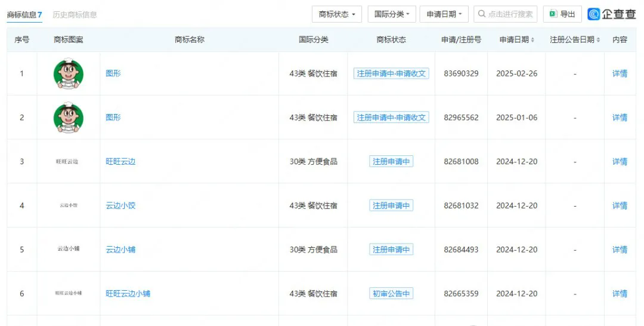Open 云边小铺 trademark image in row 5
The width and height of the screenshot is (644, 326).
(68, 249)
